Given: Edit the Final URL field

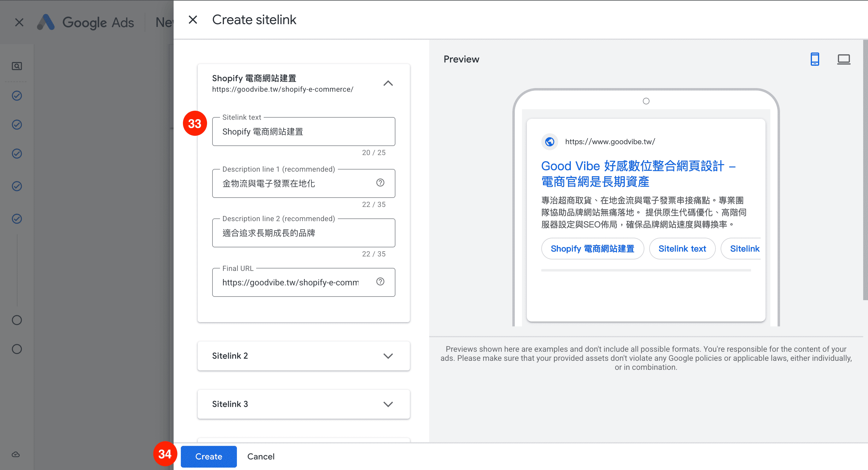Looking at the screenshot, I should pyautogui.click(x=303, y=283).
